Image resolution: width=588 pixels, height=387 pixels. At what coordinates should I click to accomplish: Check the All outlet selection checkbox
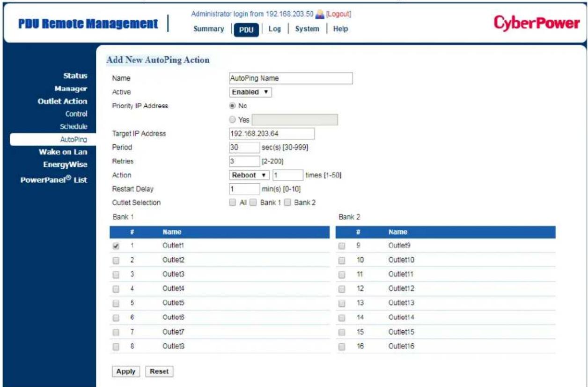[x=233, y=203]
